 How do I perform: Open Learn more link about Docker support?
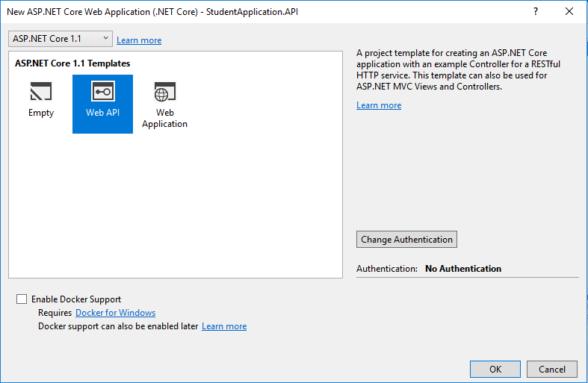[224, 326]
